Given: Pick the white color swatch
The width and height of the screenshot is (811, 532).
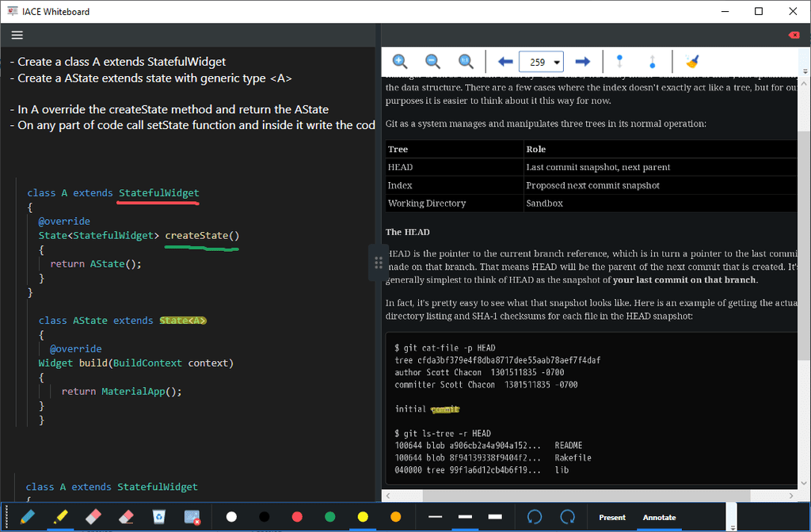Looking at the screenshot, I should [232, 517].
